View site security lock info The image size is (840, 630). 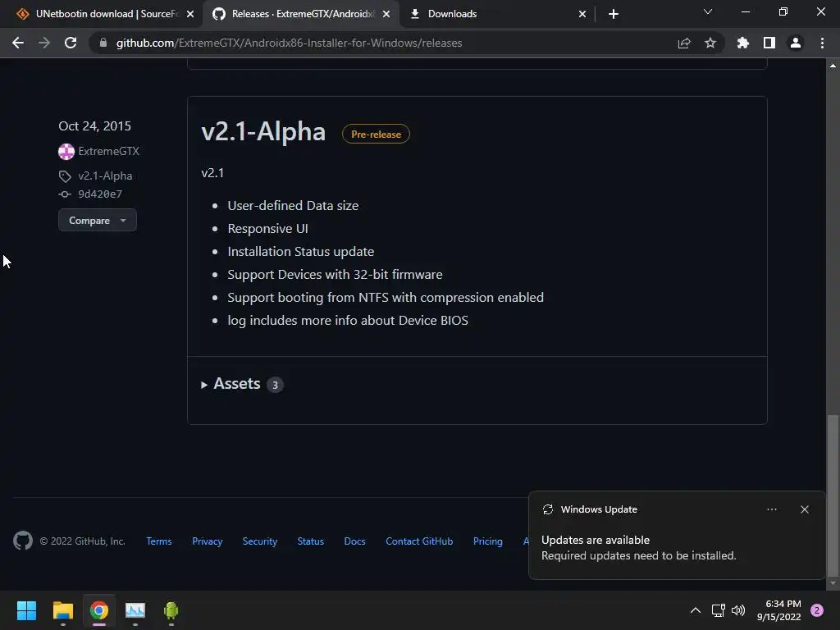point(103,43)
